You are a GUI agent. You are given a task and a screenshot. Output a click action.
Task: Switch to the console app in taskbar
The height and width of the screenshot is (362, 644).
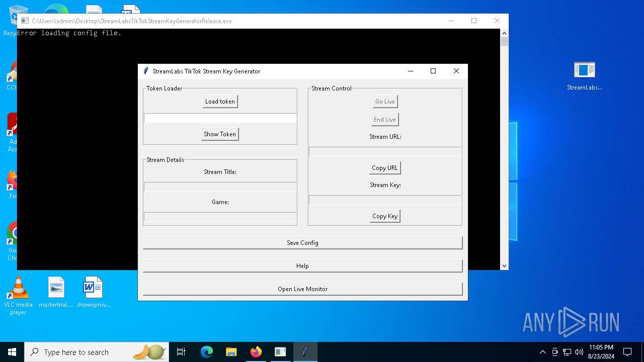pos(280,352)
